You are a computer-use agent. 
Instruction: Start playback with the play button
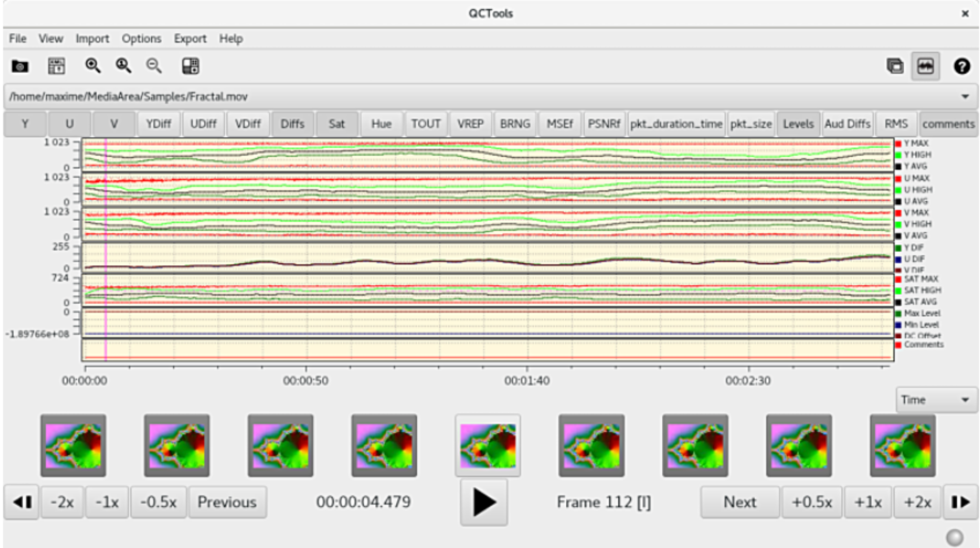pyautogui.click(x=484, y=502)
